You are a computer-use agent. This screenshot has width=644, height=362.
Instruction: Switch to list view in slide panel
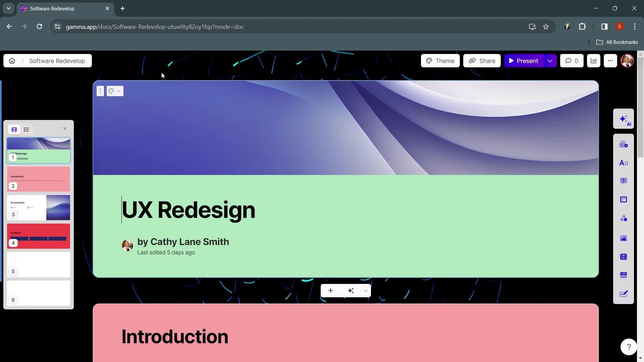point(26,129)
